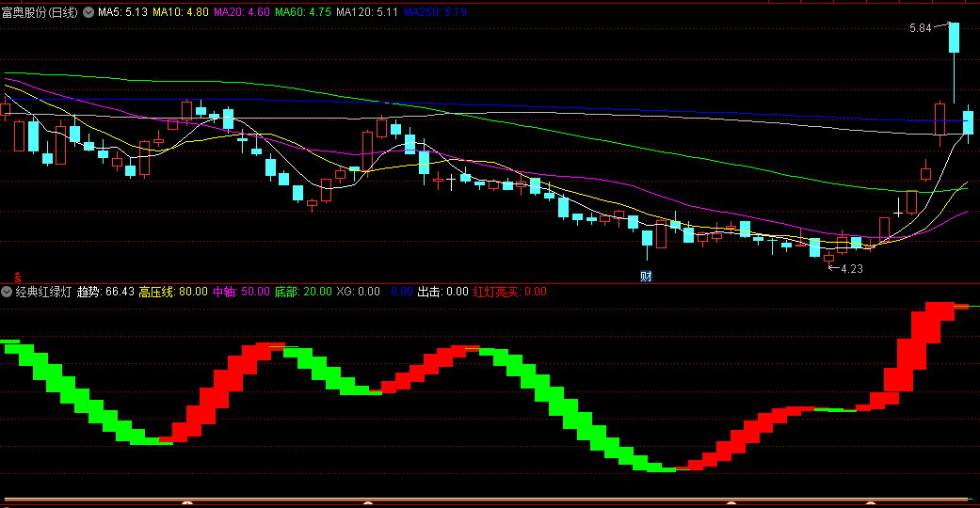Screen dimensions: 980x508
Task: Click the 经典红绿灯 indicator name
Action: point(43,292)
